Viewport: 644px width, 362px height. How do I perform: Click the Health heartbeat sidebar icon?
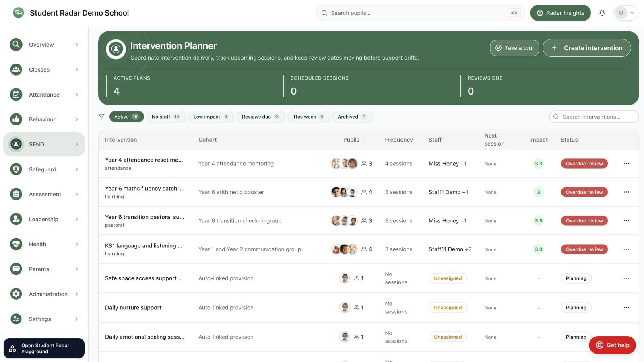(x=16, y=244)
